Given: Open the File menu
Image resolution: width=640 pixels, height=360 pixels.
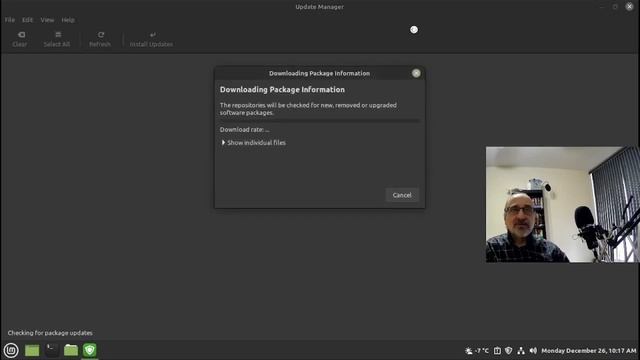Looking at the screenshot, I should (x=10, y=20).
